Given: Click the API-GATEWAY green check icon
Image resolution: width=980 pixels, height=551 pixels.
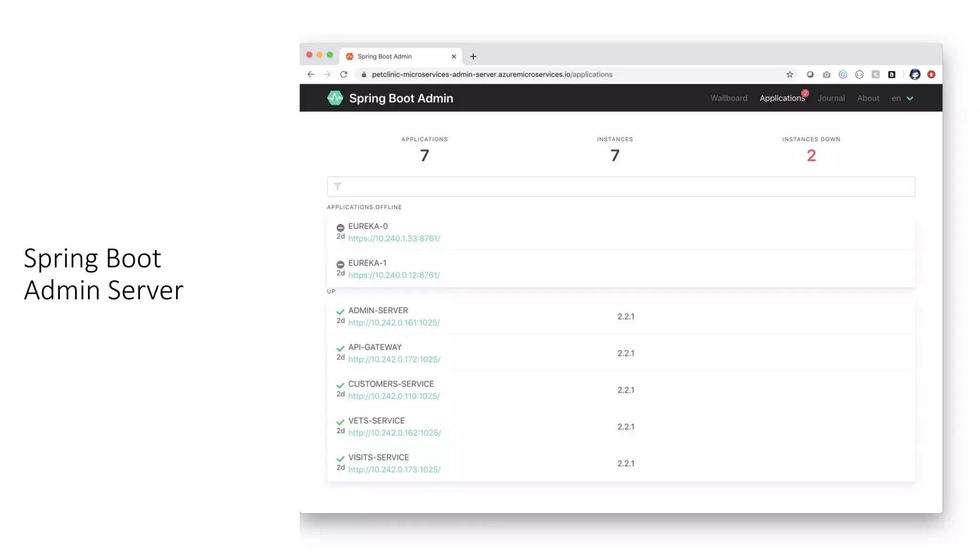Looking at the screenshot, I should tap(340, 349).
